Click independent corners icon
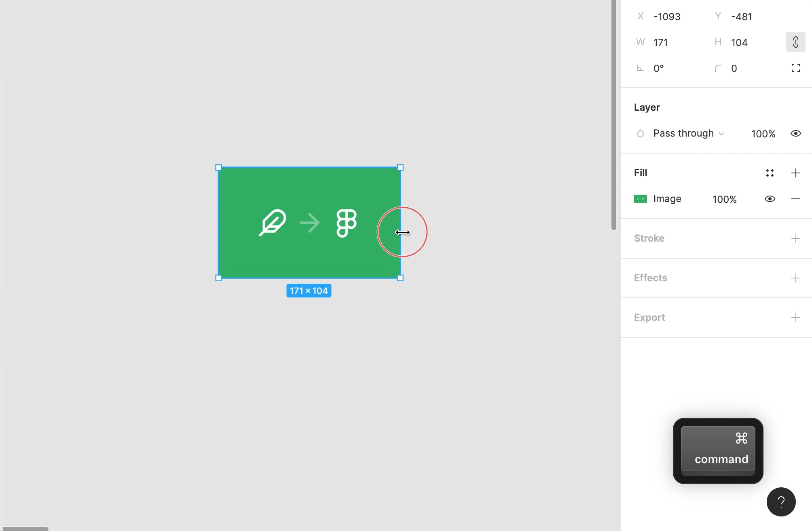The height and width of the screenshot is (531, 812). [795, 68]
